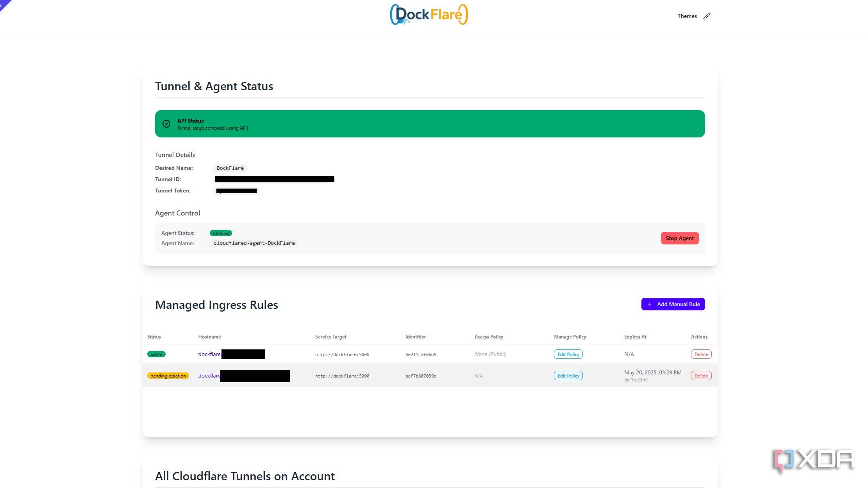Delete the pending deletion rule
Image resolution: width=868 pixels, height=488 pixels.
tap(701, 376)
